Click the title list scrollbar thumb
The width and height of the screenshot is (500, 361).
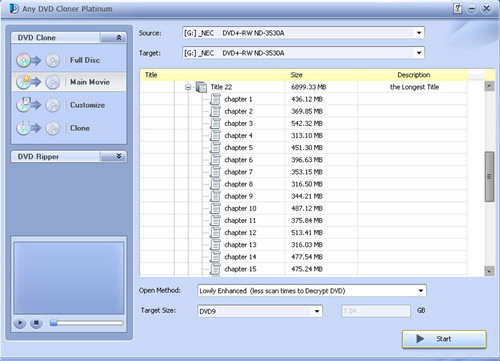point(489,177)
